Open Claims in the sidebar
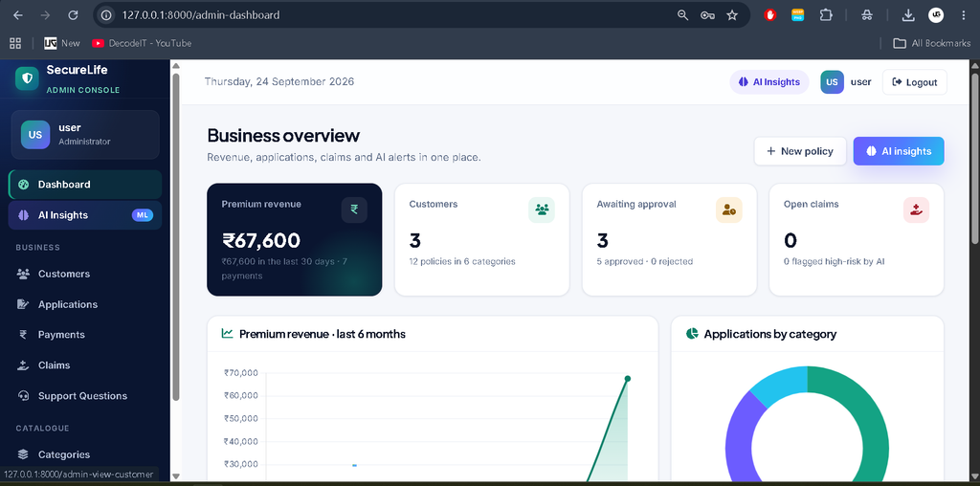 [x=85, y=364]
